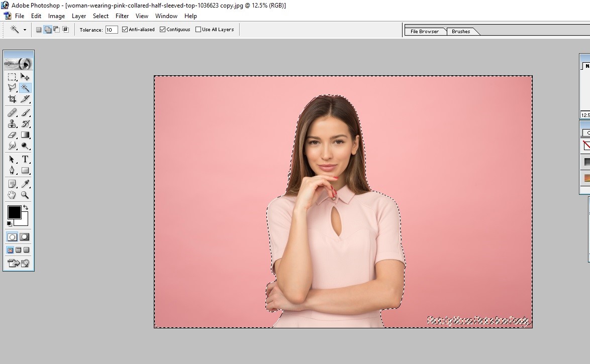Open the File menu

20,16
